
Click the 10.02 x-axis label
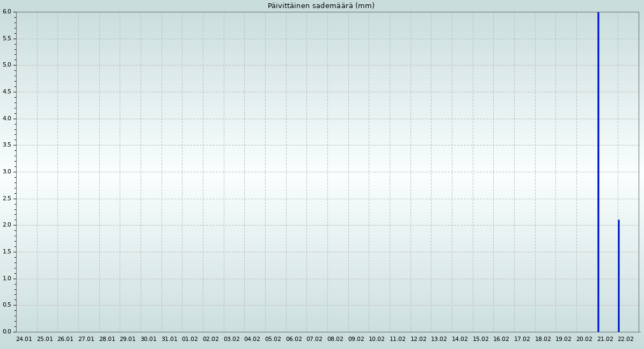pos(377,339)
